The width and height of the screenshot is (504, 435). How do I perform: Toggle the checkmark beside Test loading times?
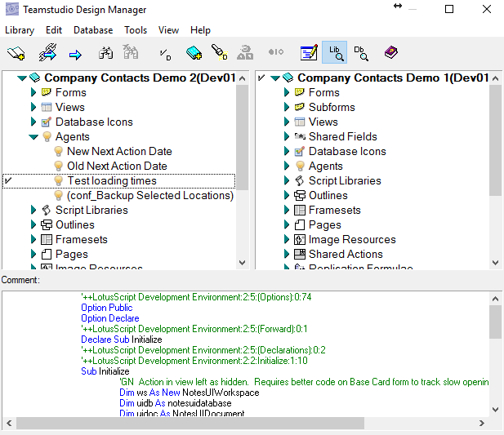8,180
